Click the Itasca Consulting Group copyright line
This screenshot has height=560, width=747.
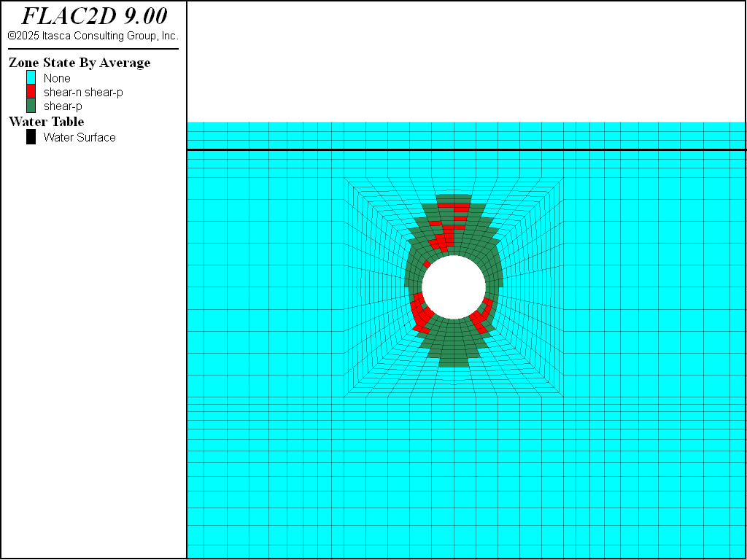click(93, 36)
